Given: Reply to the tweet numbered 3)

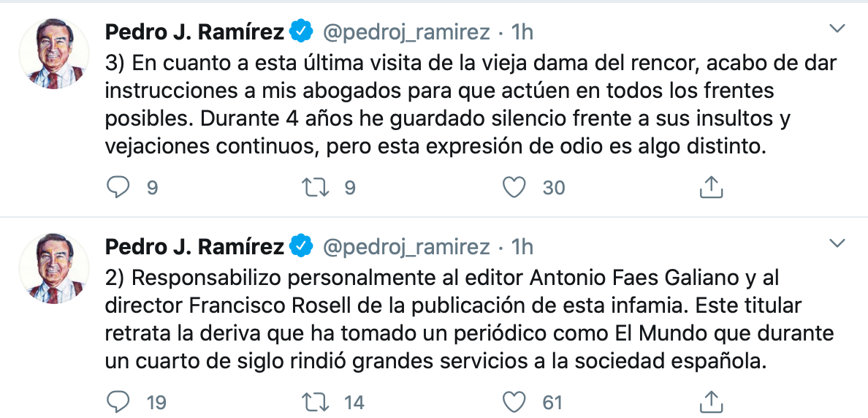Looking at the screenshot, I should pos(118,188).
